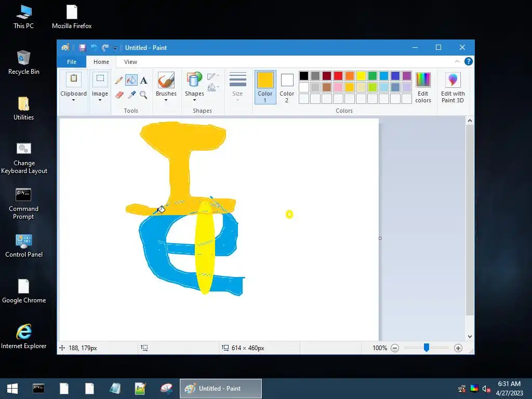Screen dimensions: 532x399
Task: Click the Image select rectangle icon
Action: (x=100, y=78)
